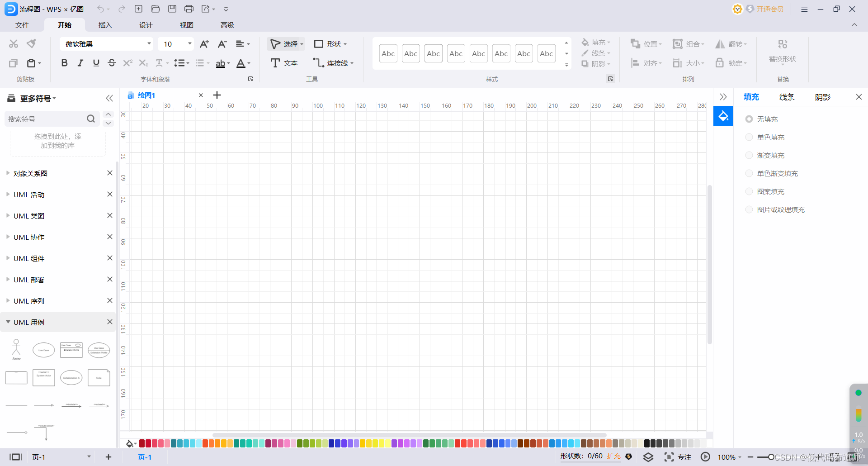Click the first Abc style preset

click(388, 53)
